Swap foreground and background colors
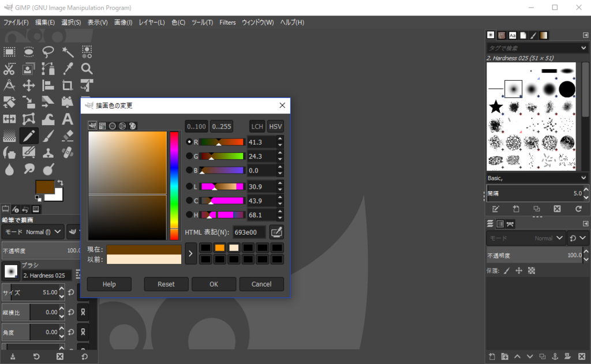Viewport: 591px width, 364px height. click(x=59, y=183)
